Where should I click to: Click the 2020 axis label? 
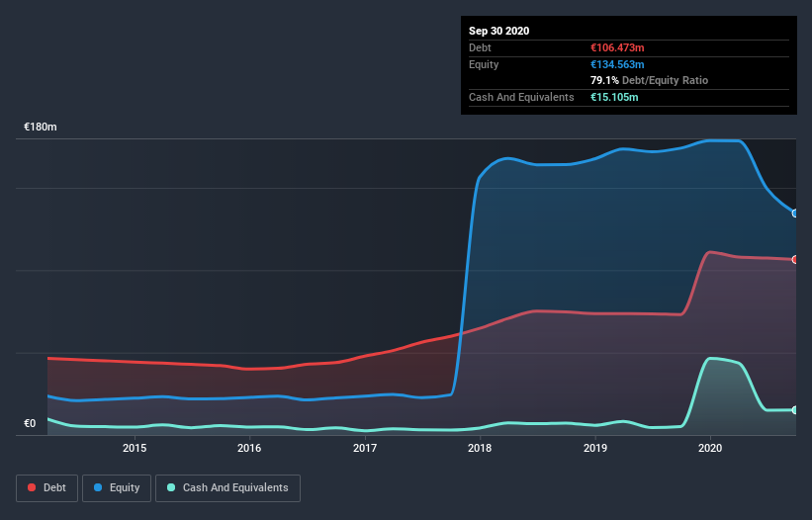point(710,448)
